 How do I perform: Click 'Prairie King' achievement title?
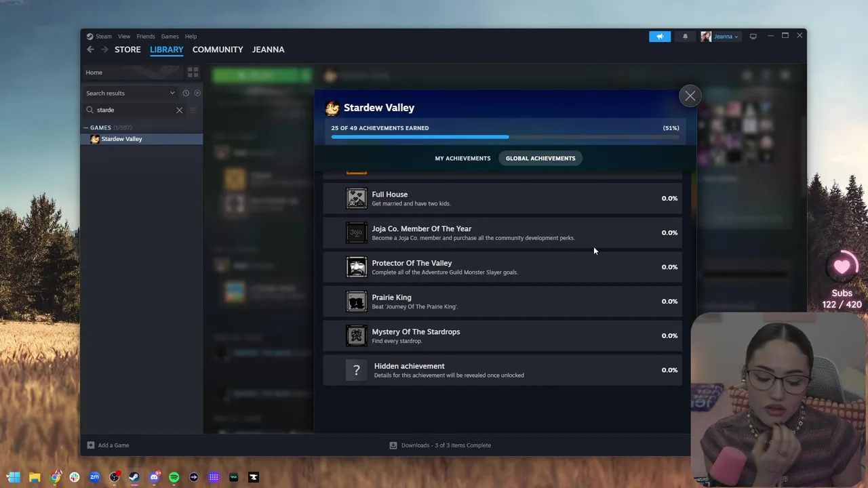391,298
